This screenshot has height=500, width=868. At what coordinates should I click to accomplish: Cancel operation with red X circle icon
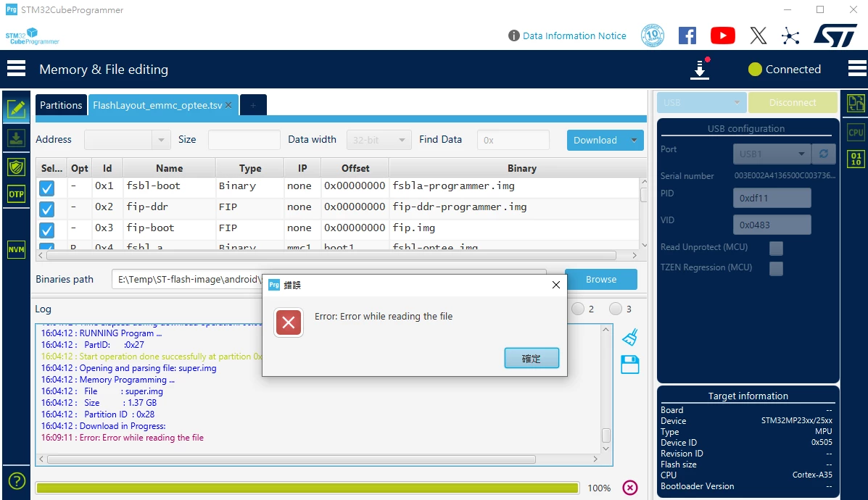coord(630,487)
